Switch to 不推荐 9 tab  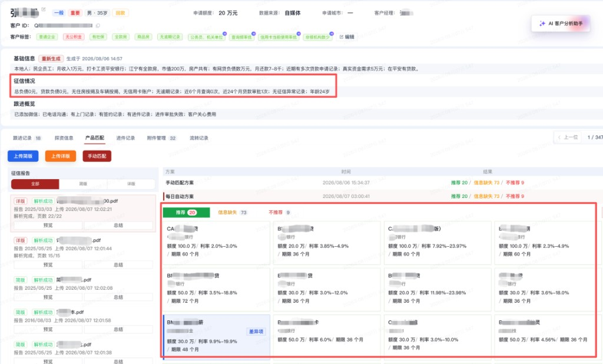(x=280, y=213)
